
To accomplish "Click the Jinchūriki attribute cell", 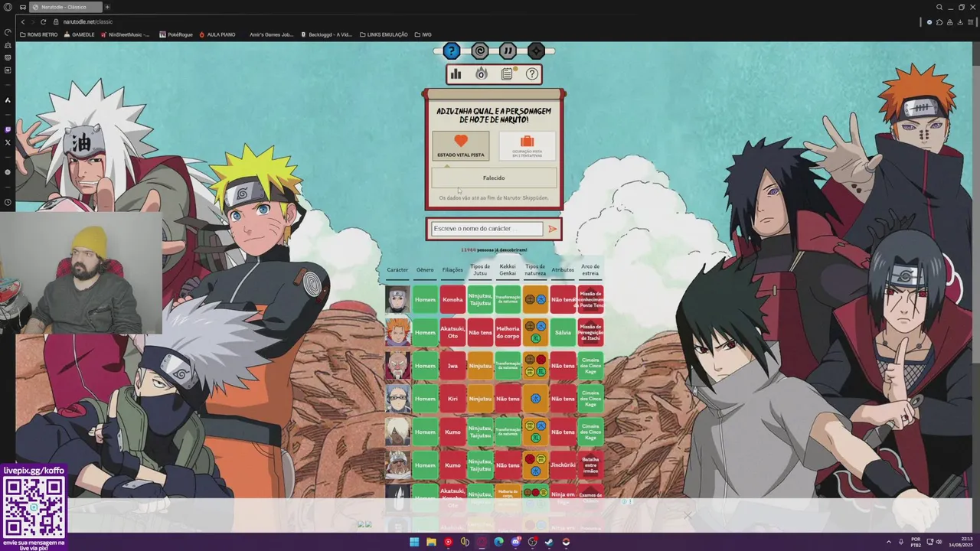I will 563,465.
